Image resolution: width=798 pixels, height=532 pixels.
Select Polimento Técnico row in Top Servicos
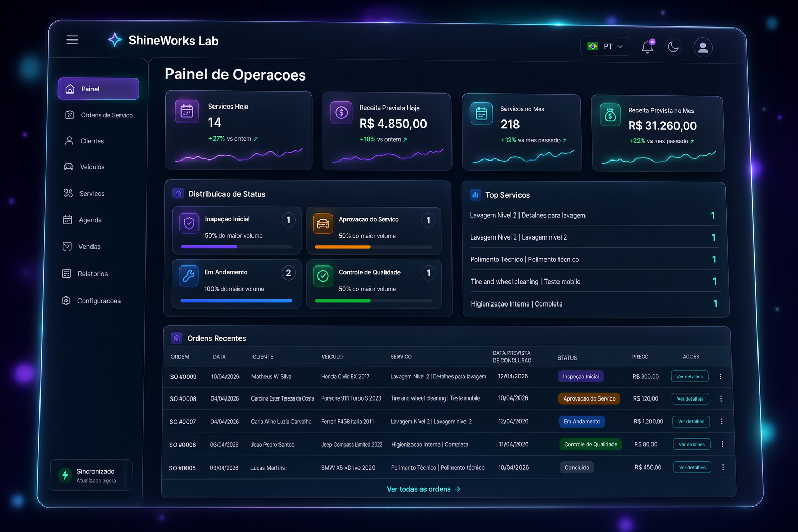click(x=594, y=259)
